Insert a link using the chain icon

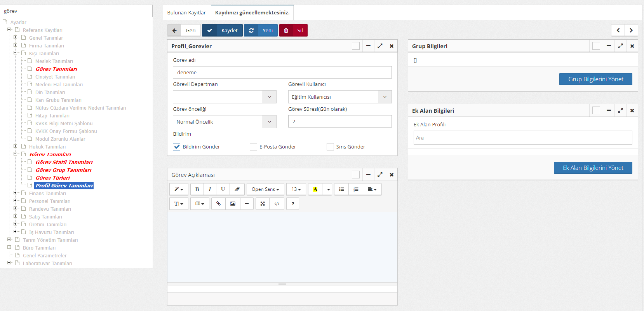(218, 204)
